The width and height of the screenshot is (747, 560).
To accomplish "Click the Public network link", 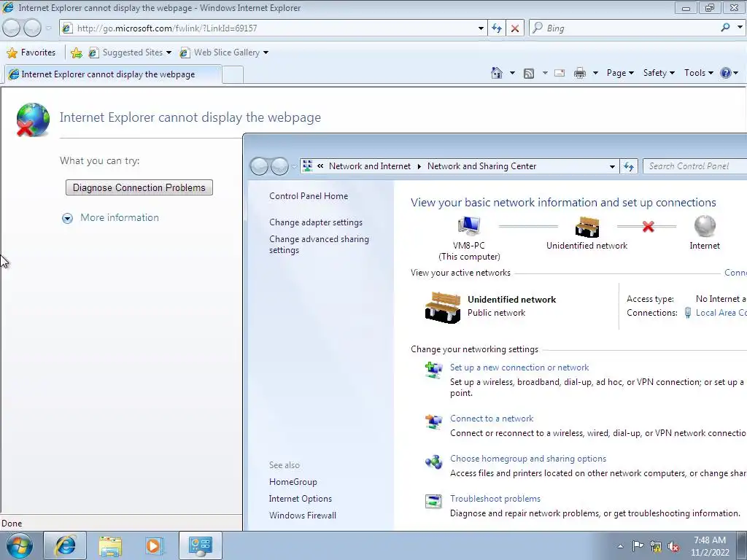I will pyautogui.click(x=496, y=313).
